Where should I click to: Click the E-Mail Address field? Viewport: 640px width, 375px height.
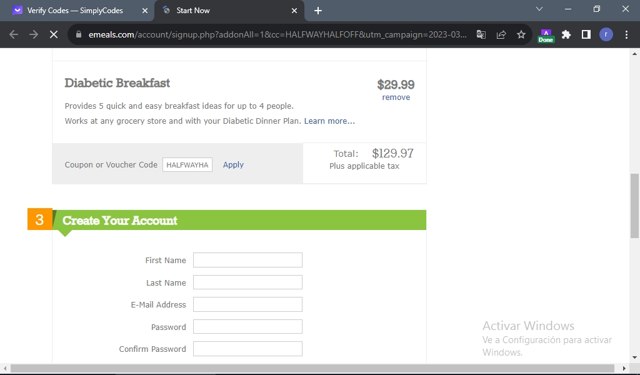coord(248,304)
